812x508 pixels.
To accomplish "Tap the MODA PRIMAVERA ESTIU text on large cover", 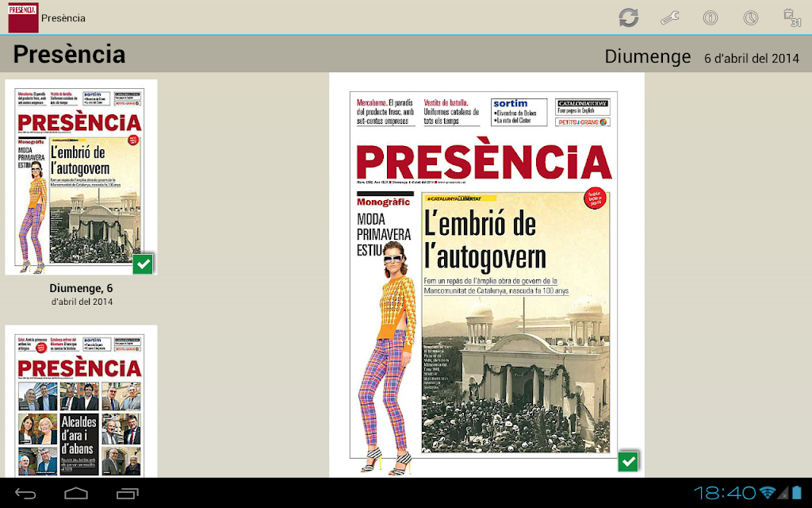I will click(x=384, y=234).
